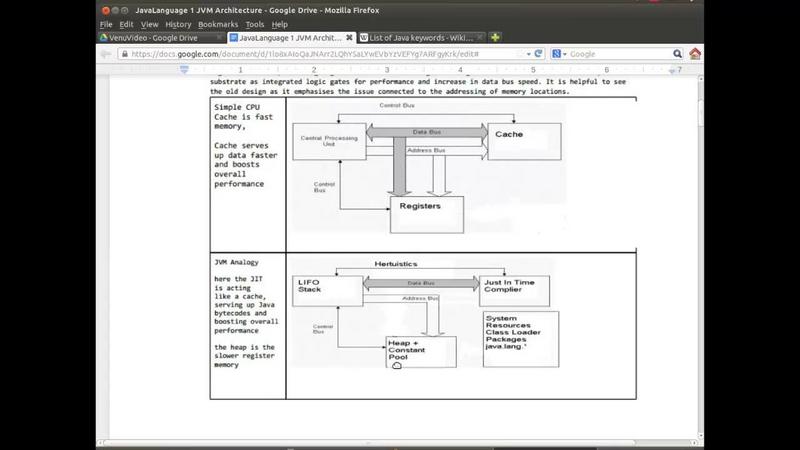Click the Cache box in CPU diagram
The width and height of the screenshot is (800, 450).
point(524,141)
